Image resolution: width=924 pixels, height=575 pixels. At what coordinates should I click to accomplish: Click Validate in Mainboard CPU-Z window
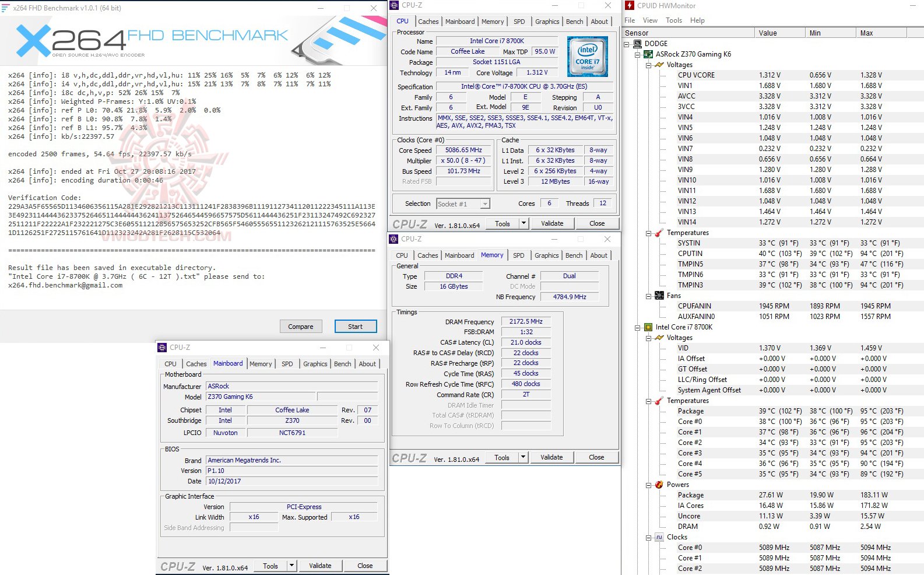coord(320,566)
